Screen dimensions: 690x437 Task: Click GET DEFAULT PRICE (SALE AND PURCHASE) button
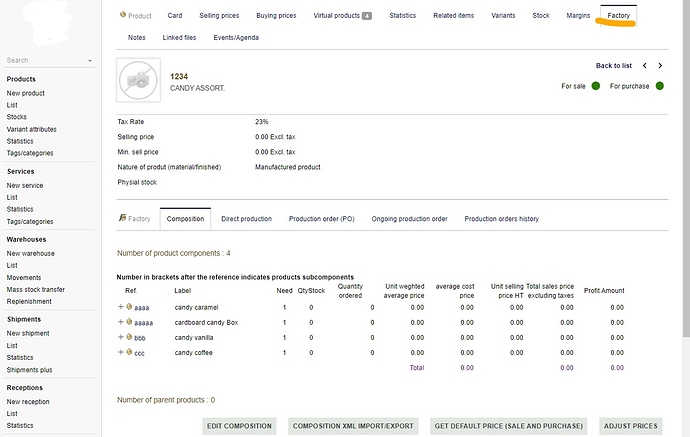tap(509, 426)
